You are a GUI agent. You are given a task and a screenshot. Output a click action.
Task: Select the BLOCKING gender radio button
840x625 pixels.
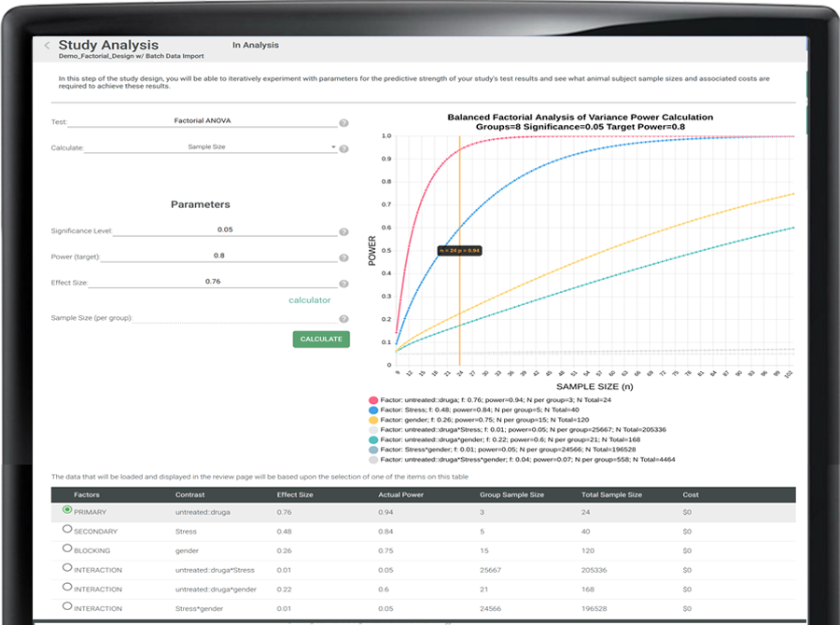point(66,549)
